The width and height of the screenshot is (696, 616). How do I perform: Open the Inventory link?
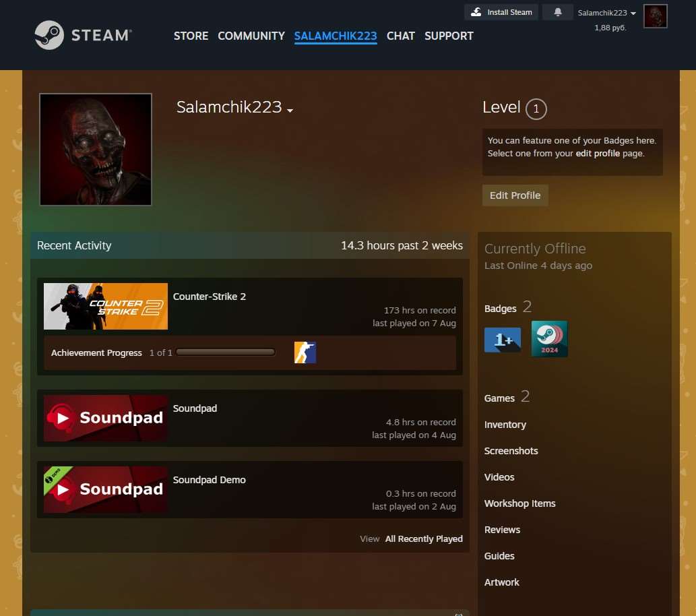[505, 425]
